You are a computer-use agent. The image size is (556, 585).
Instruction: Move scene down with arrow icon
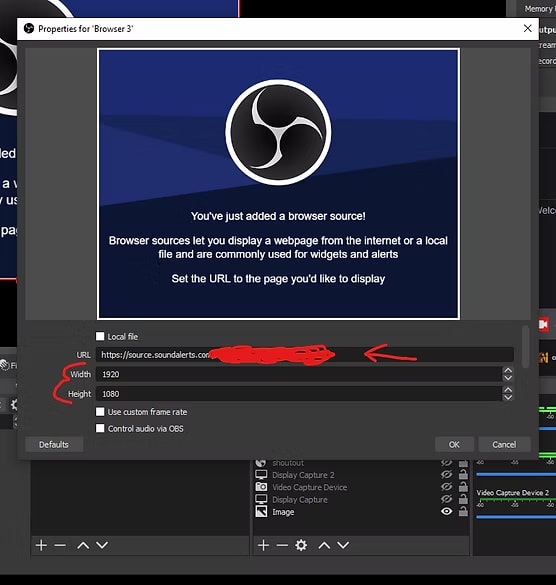102,545
